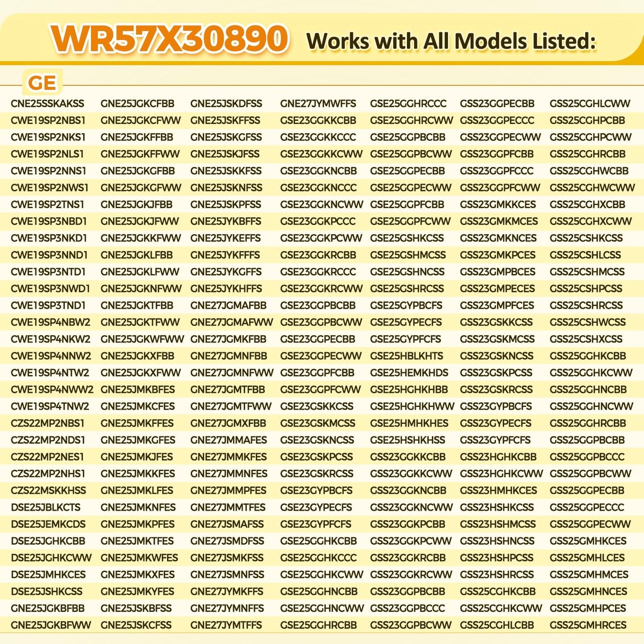The height and width of the screenshot is (644, 644).
Task: Click model GNE25JGKFFWW
Action: click(140, 154)
